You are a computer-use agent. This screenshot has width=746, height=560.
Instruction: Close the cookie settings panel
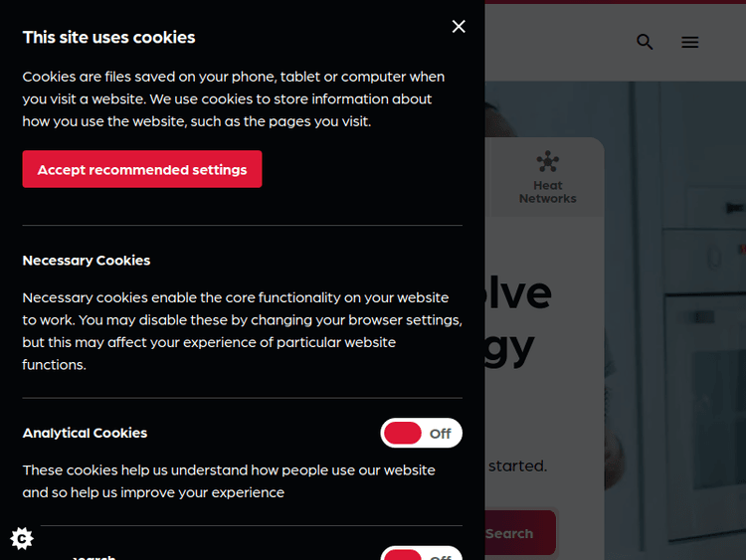click(459, 27)
